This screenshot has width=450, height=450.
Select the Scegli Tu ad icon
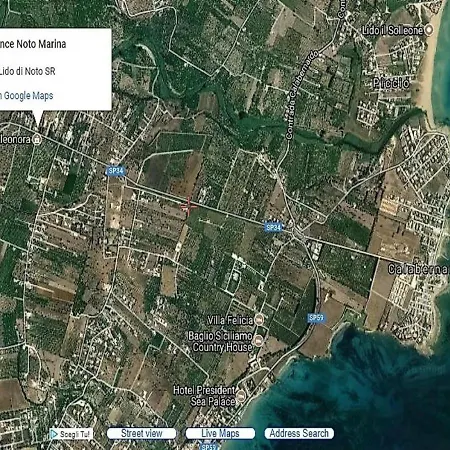(x=70, y=434)
